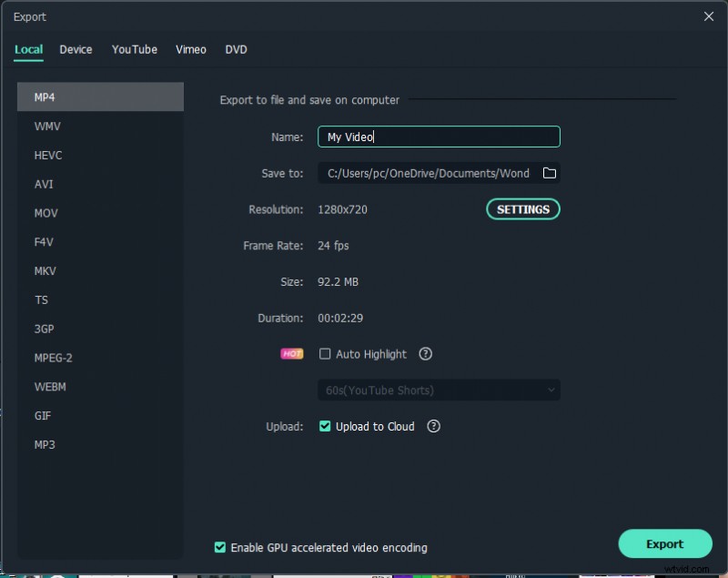Open the folder browser for save location
The image size is (728, 578).
550,173
